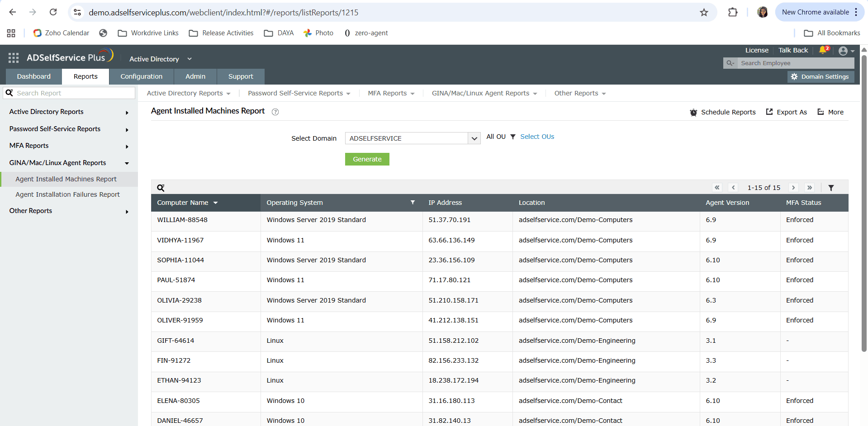
Task: Go to the next results page
Action: (x=793, y=187)
